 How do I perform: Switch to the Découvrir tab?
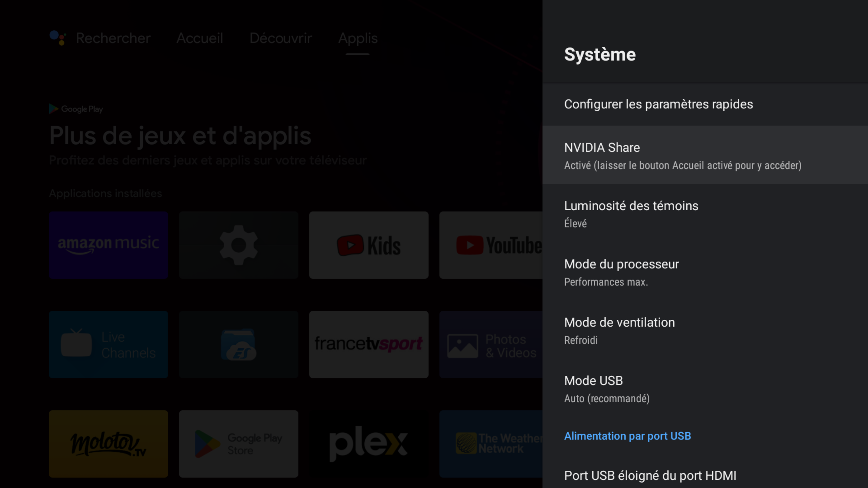click(x=280, y=38)
